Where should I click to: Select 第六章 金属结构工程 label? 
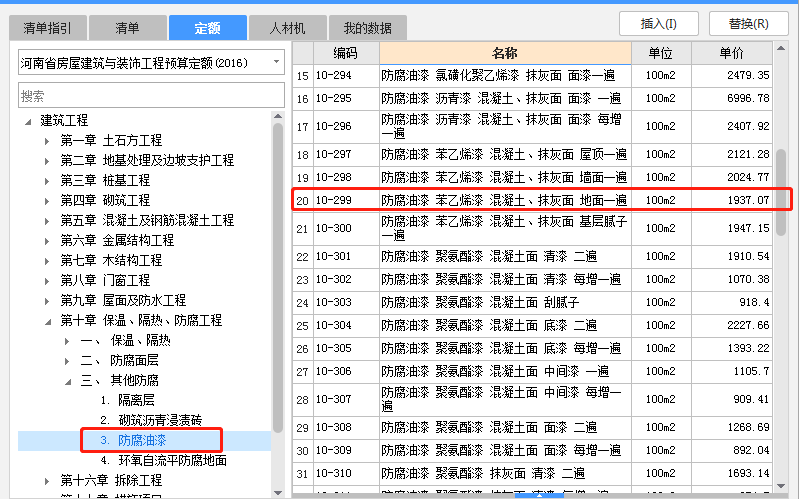pyautogui.click(x=117, y=240)
